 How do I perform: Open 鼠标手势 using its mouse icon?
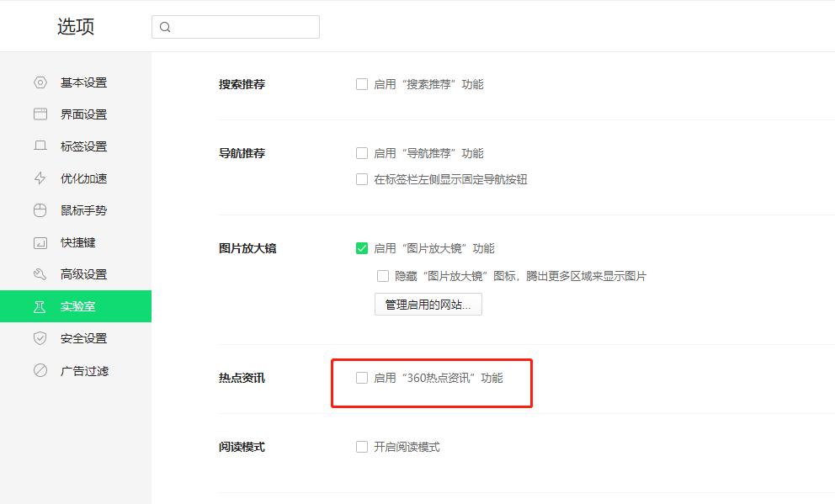pyautogui.click(x=40, y=210)
